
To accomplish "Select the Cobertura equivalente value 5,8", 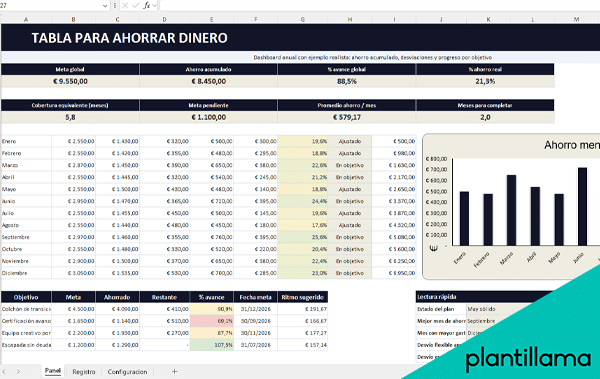I will pos(70,117).
